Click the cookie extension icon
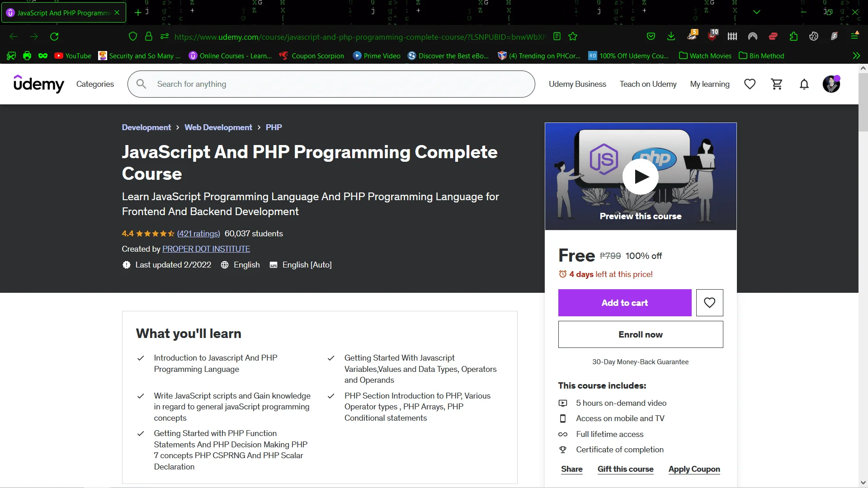The width and height of the screenshot is (868, 488). coord(814,37)
